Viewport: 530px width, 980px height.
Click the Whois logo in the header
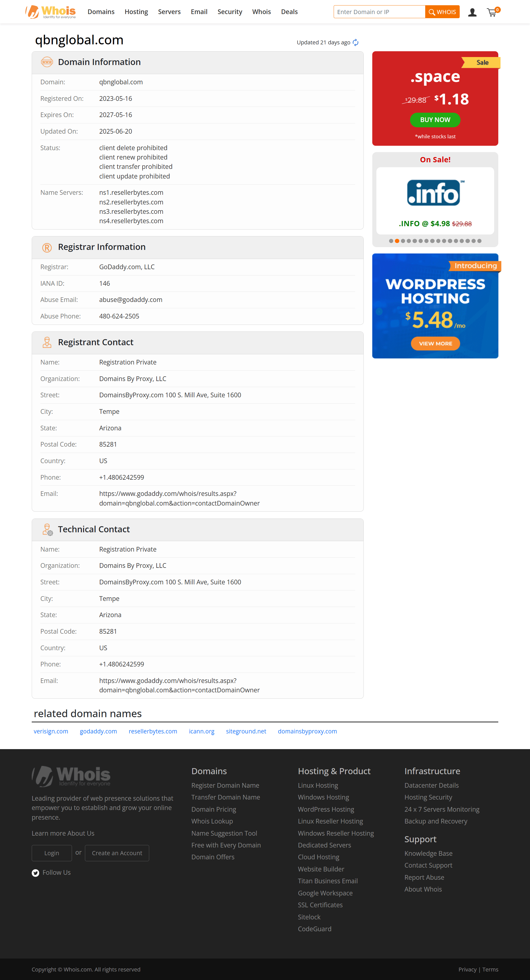(51, 12)
